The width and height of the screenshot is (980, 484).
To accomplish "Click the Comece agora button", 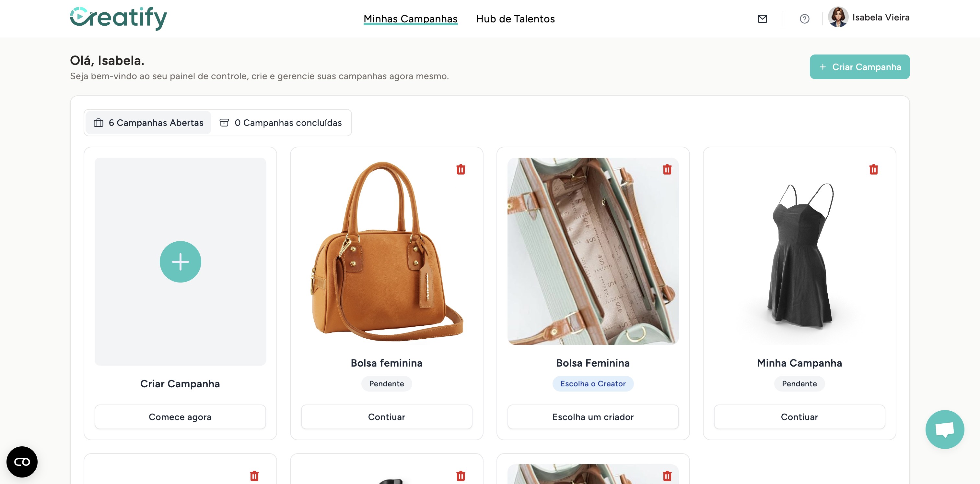I will (x=180, y=417).
